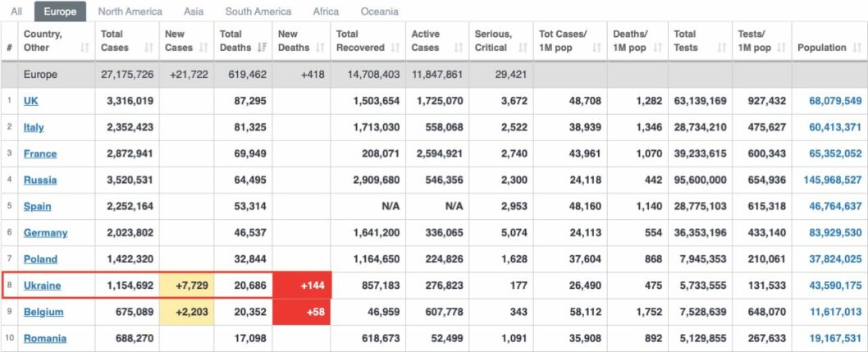Sort by Tot Cases/1M pop arrows
Image resolution: width=868 pixels, height=352 pixels.
tap(596, 48)
